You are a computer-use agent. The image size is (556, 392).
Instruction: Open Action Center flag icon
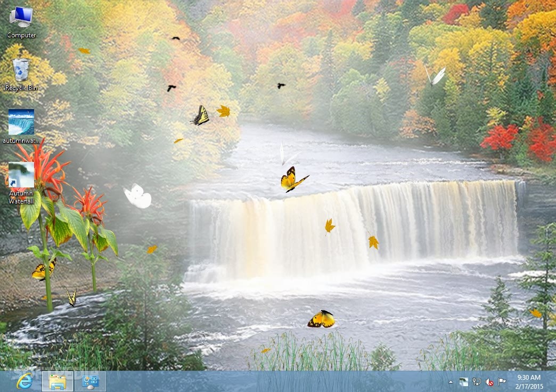[502, 382]
